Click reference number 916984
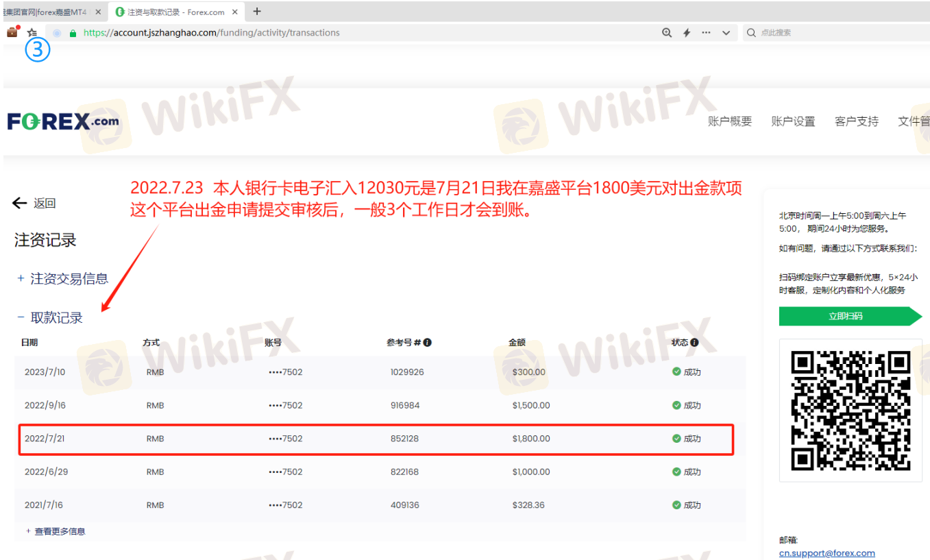The image size is (930, 560). click(x=405, y=405)
